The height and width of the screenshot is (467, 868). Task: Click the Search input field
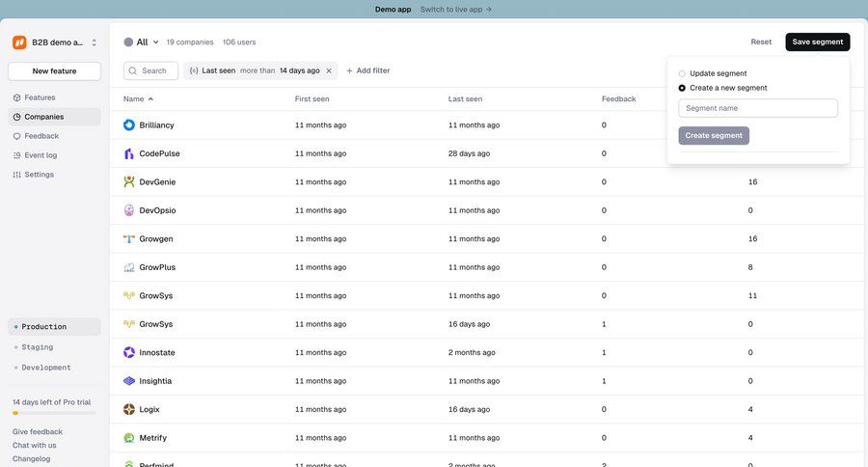[x=150, y=70]
